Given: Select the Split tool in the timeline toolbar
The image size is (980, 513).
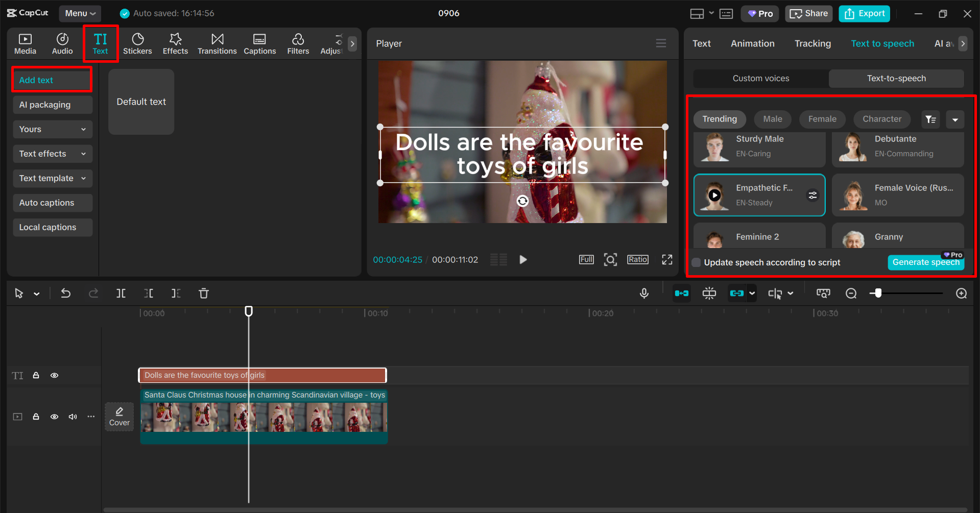Looking at the screenshot, I should coord(121,294).
